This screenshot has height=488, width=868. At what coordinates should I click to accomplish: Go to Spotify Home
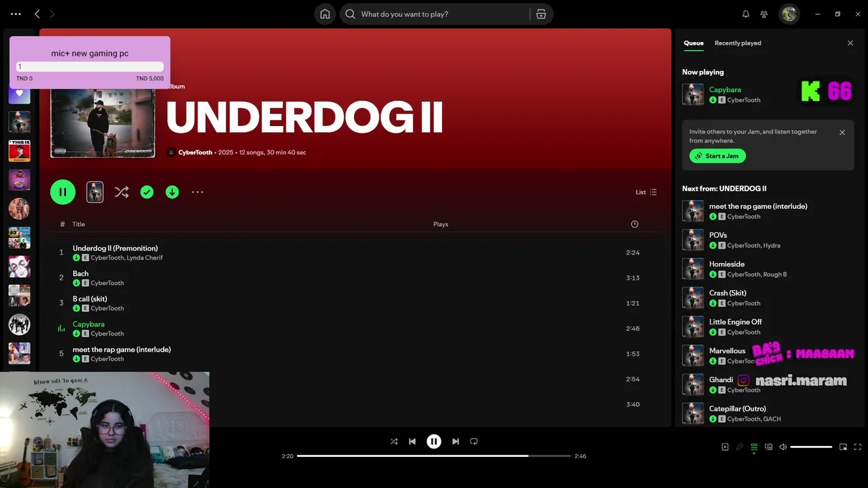[325, 14]
